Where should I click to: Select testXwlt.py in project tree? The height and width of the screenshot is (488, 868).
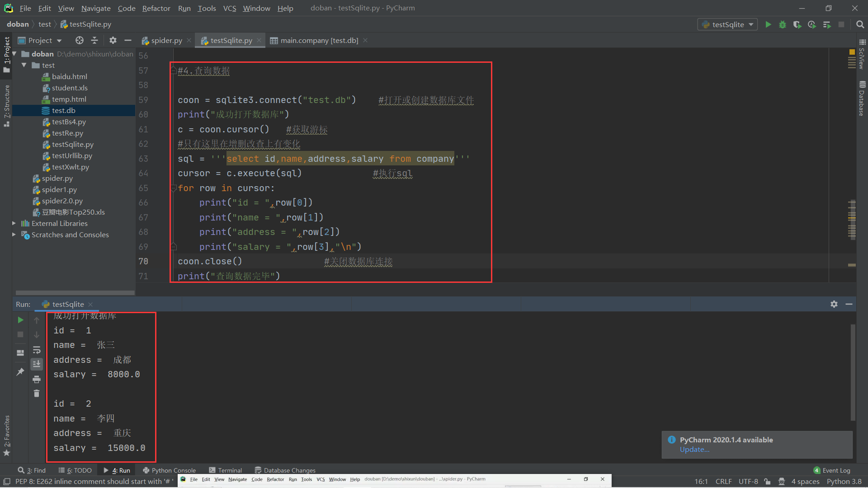coord(70,167)
